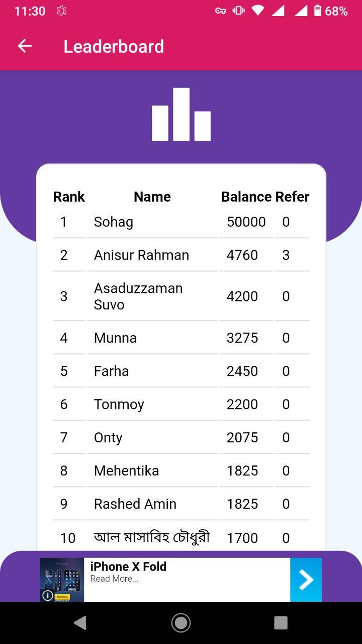The image size is (362, 644).
Task: Tap the battery icon in status bar
Action: pos(317,11)
